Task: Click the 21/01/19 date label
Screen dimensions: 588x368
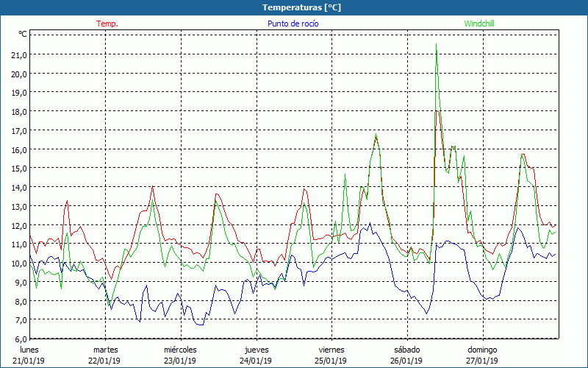Action: pos(29,361)
